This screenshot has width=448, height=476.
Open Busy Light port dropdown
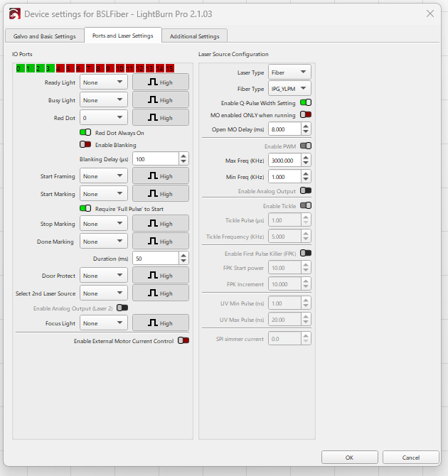point(104,100)
